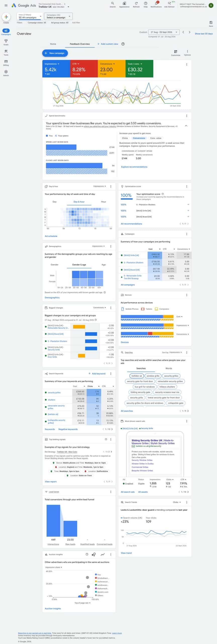The width and height of the screenshot is (217, 644).
Task: Open the Ad schedule link
Action: pos(51,236)
